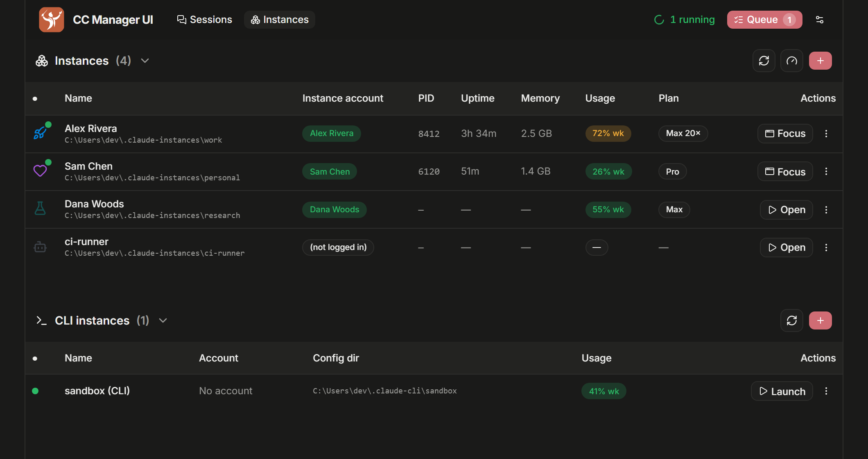The image size is (868, 459).
Task: Open more actions menu for Dana Woods
Action: coord(826,210)
